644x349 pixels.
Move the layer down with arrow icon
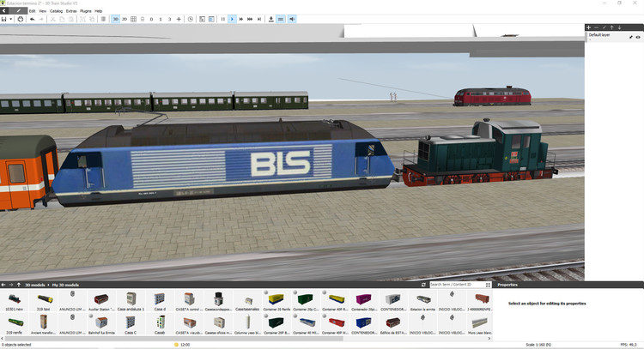pyautogui.click(x=619, y=27)
